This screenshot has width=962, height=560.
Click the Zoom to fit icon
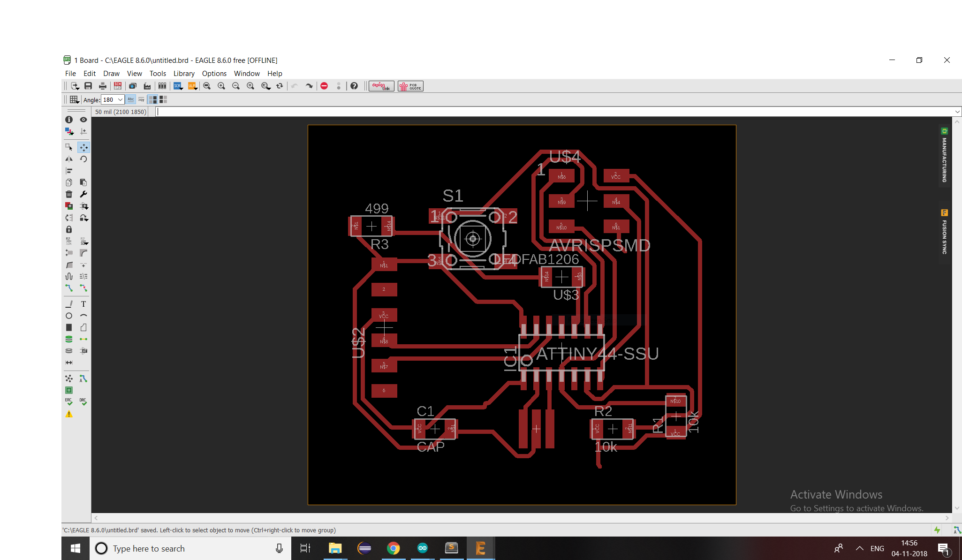[x=207, y=86]
